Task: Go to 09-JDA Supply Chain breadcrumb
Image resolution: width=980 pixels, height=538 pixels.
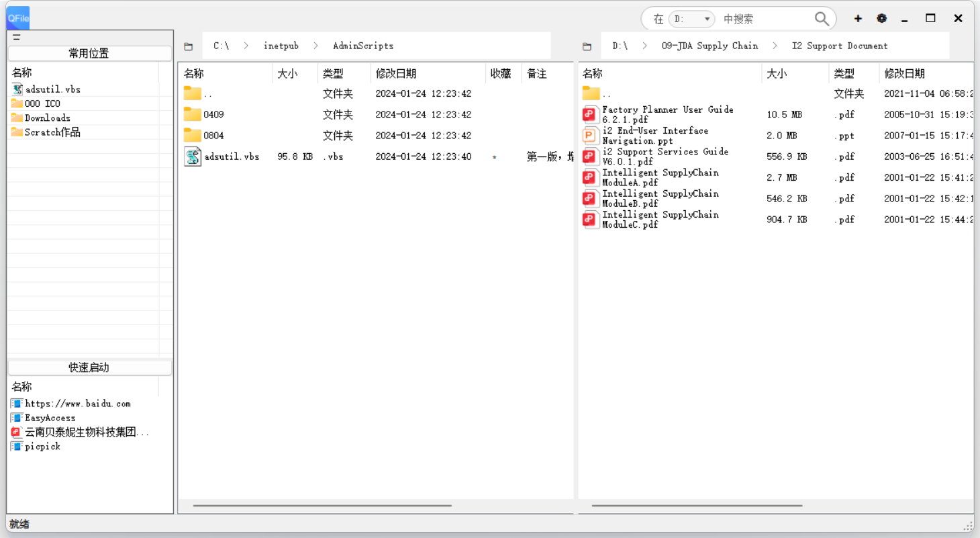Action: [710, 46]
